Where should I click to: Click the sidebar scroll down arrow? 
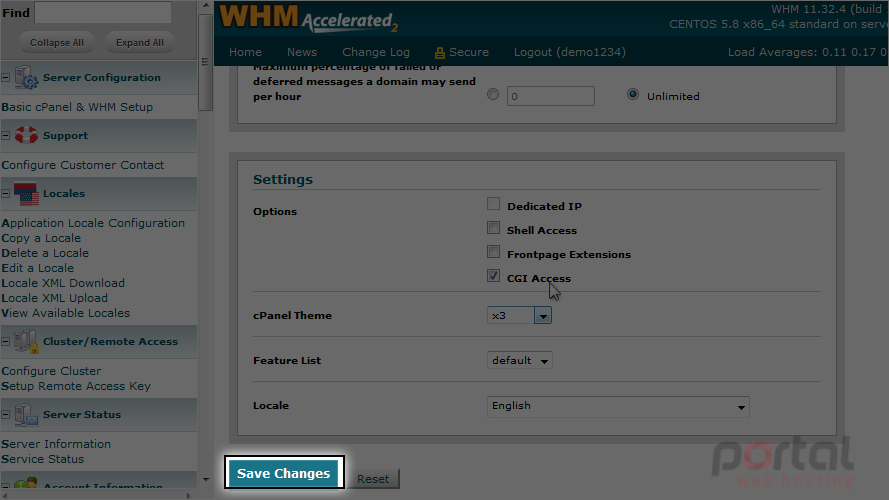(205, 480)
